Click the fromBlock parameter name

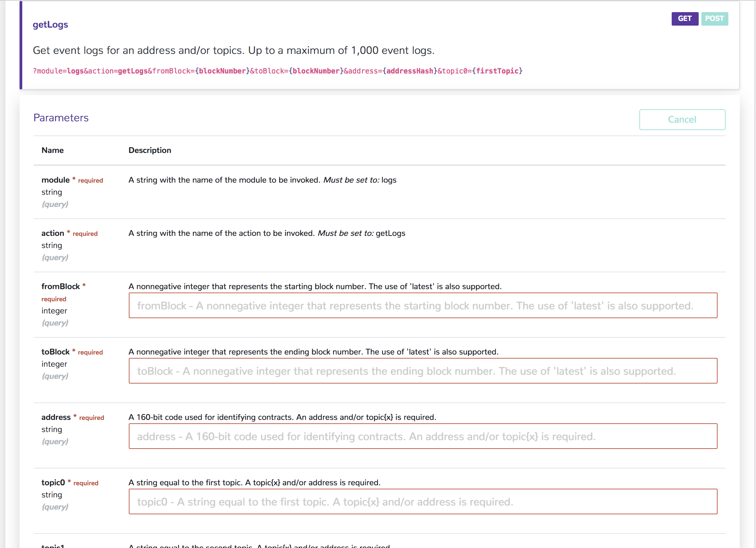pyautogui.click(x=61, y=286)
